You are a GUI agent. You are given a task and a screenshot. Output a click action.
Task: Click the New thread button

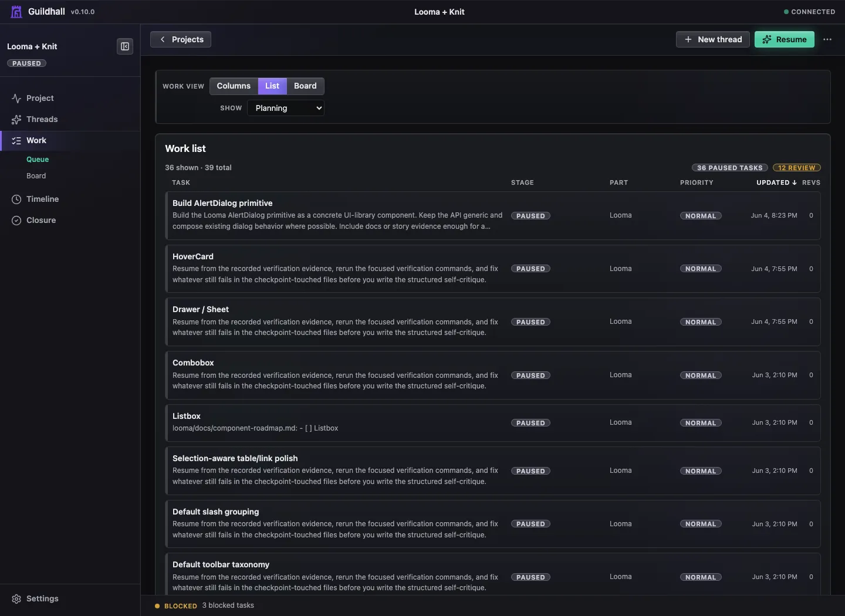(713, 39)
